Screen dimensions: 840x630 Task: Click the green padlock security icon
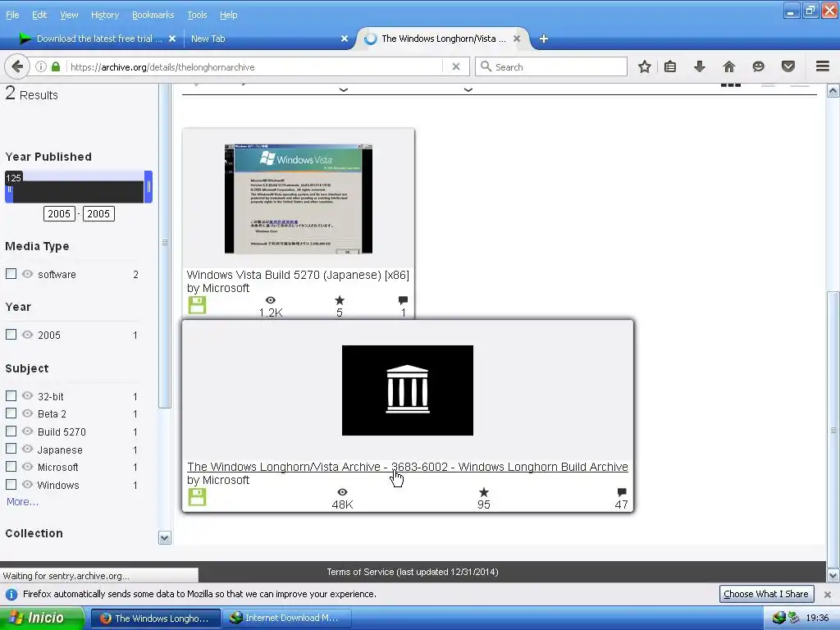[56, 66]
